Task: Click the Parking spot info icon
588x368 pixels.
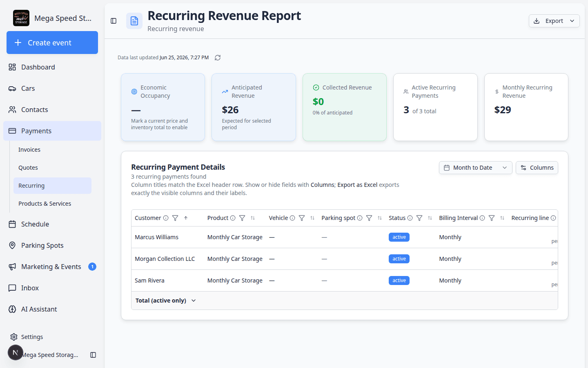Action: tap(360, 218)
